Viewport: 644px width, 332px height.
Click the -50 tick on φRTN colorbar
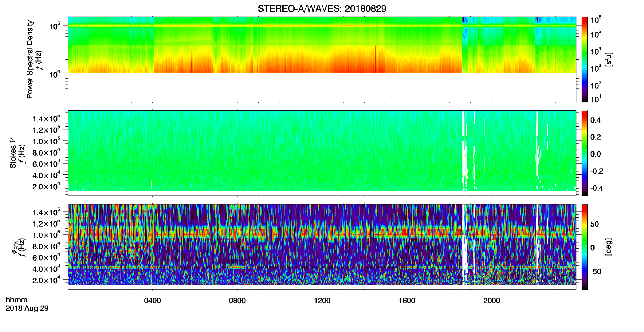(x=596, y=271)
